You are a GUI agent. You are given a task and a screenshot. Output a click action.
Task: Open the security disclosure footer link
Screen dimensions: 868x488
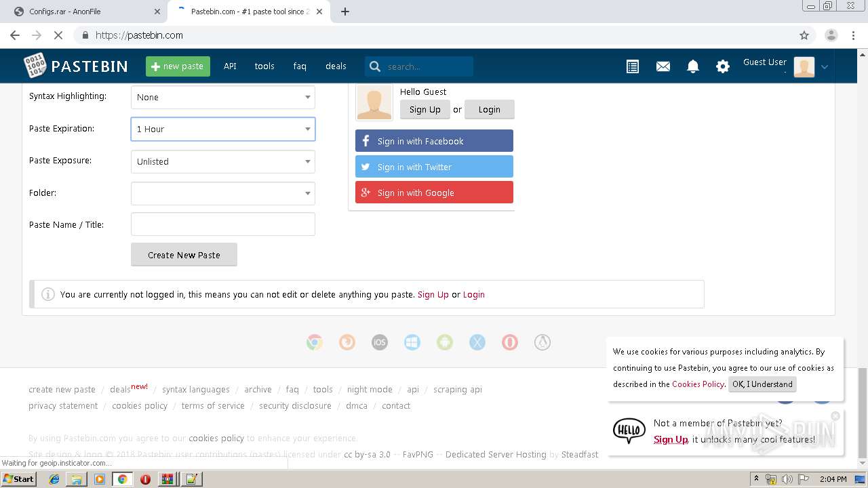295,406
